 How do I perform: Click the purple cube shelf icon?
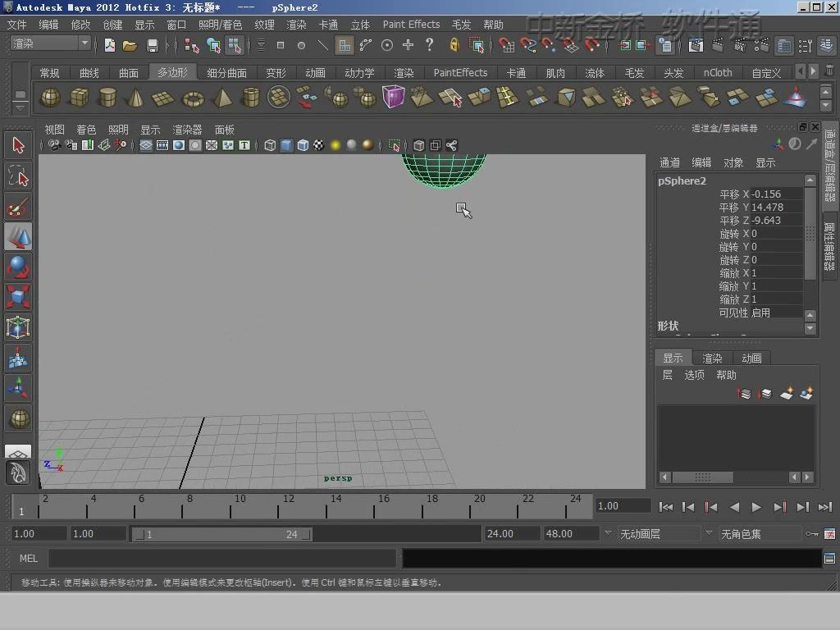394,97
